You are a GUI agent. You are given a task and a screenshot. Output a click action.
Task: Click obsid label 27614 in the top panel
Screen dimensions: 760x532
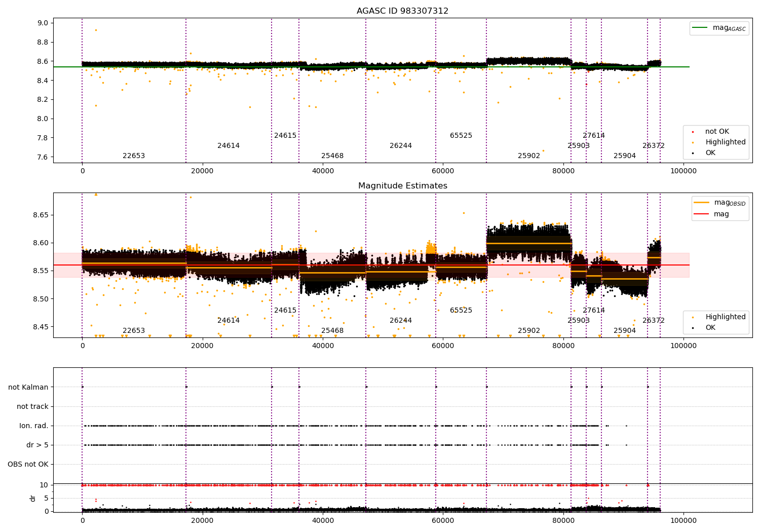pos(594,136)
